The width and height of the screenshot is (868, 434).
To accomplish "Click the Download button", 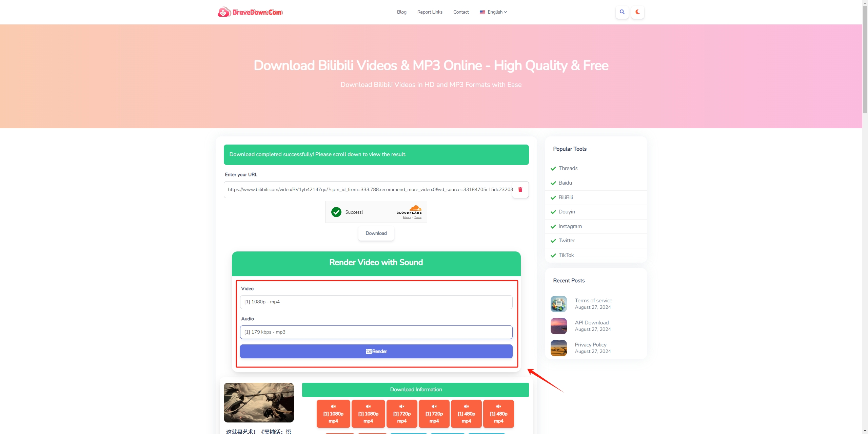I will pos(376,233).
